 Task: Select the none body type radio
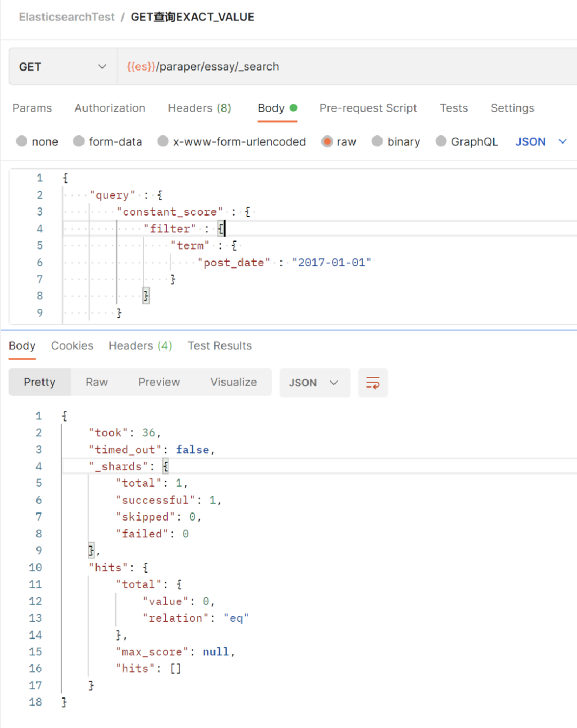pos(21,142)
